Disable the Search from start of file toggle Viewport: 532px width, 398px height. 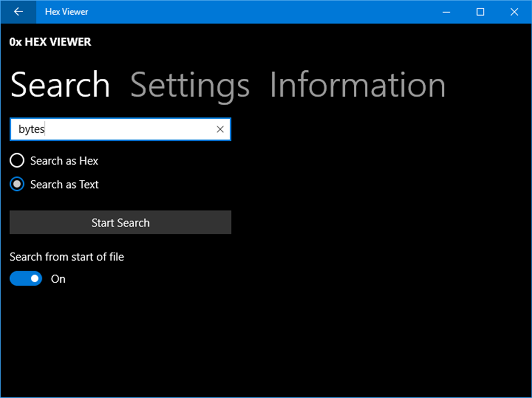coord(25,278)
